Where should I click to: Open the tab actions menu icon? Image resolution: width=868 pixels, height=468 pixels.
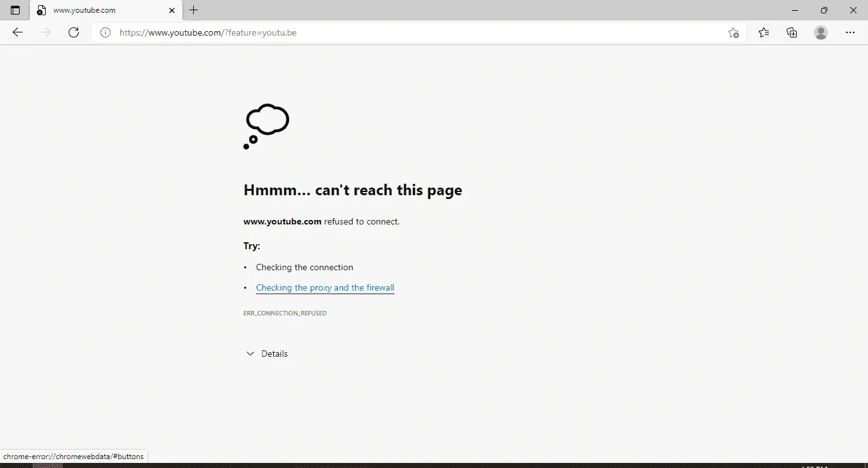[15, 10]
